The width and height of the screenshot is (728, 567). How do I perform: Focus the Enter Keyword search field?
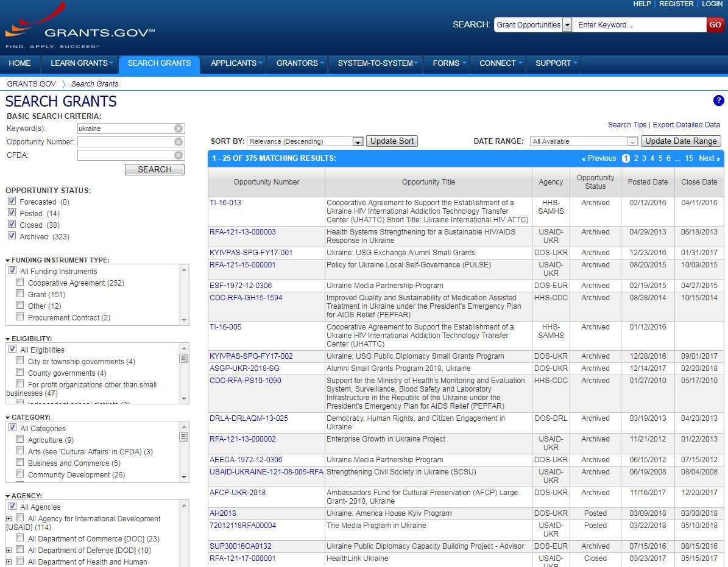640,24
